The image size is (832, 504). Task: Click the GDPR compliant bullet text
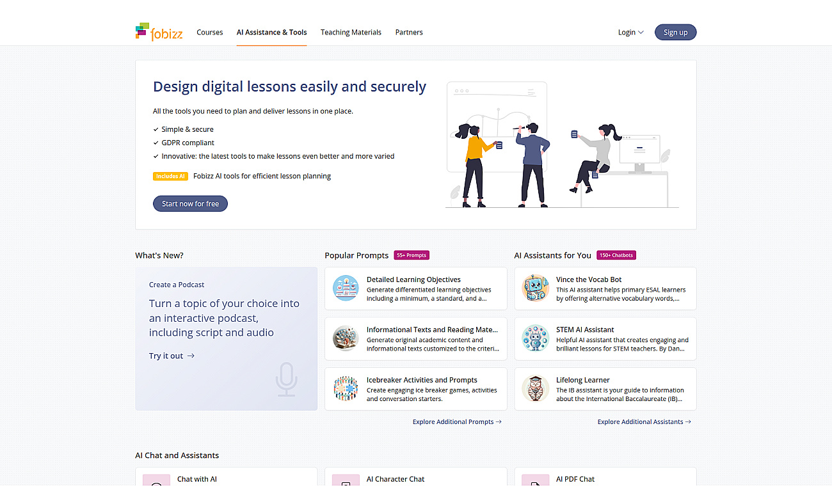(188, 143)
